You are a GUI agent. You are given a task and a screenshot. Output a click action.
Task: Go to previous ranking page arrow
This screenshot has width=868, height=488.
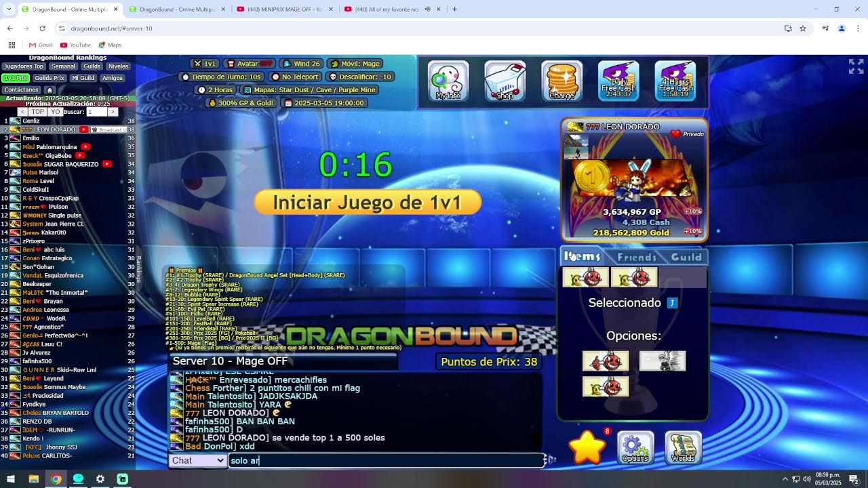[x=22, y=112]
